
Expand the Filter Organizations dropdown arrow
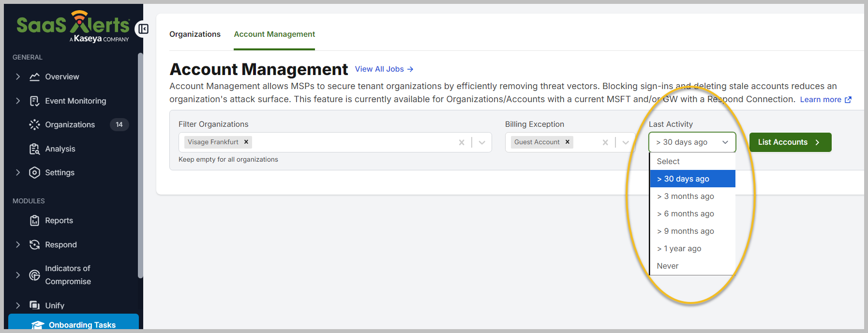(482, 142)
